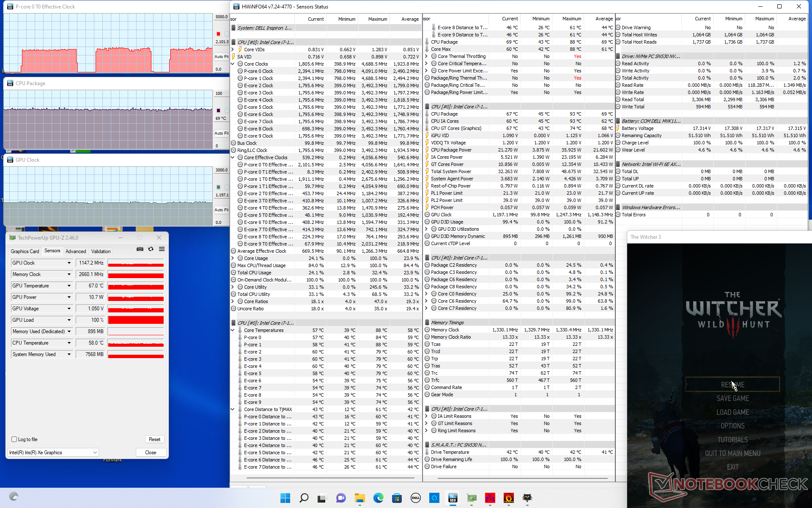Toggle checkbox beside red swatch in P-core graph

[x=226, y=34]
